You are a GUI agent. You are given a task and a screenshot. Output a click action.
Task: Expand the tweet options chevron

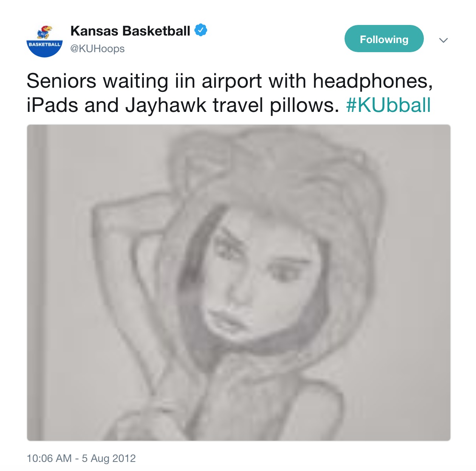coord(444,40)
